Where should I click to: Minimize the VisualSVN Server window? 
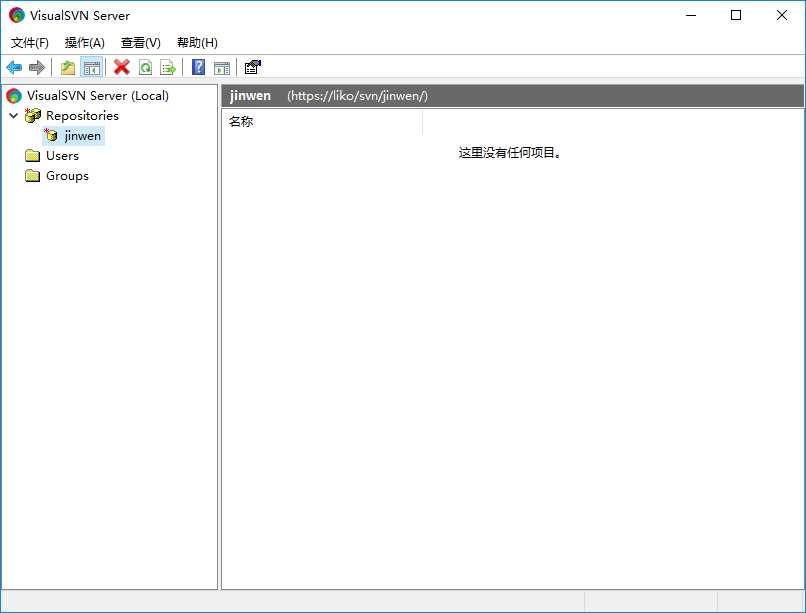tap(691, 15)
